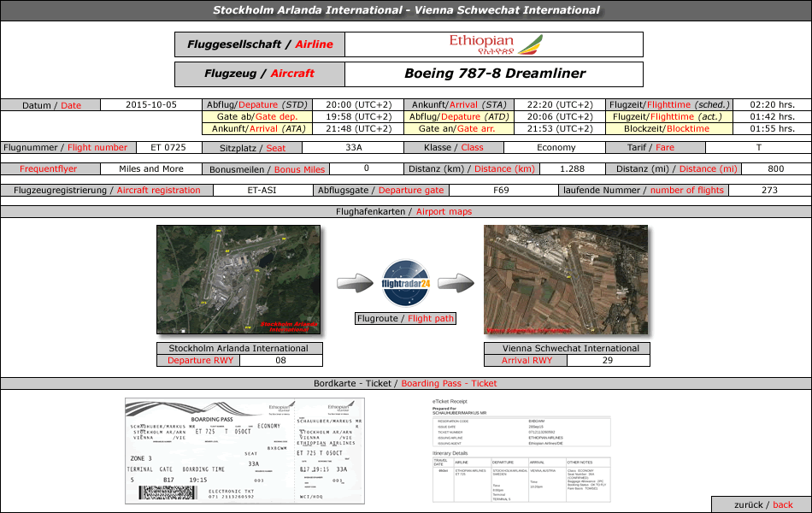
Task: Open the Flugroute / Flight path link
Action: click(405, 318)
